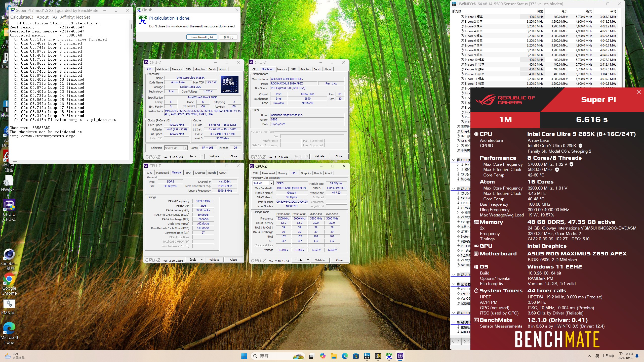This screenshot has height=362, width=644.
Task: Click HWiNFO's expand columns arrows button
Action: coord(456,341)
